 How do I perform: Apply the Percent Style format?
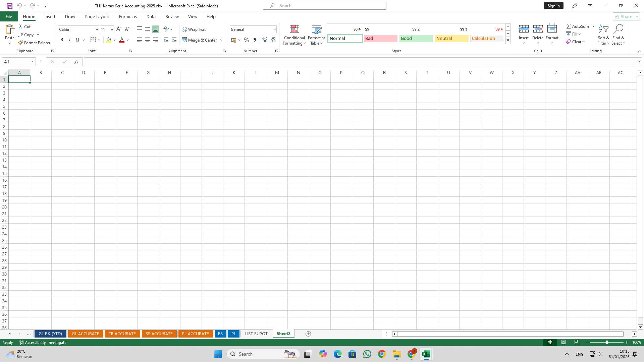coord(247,40)
